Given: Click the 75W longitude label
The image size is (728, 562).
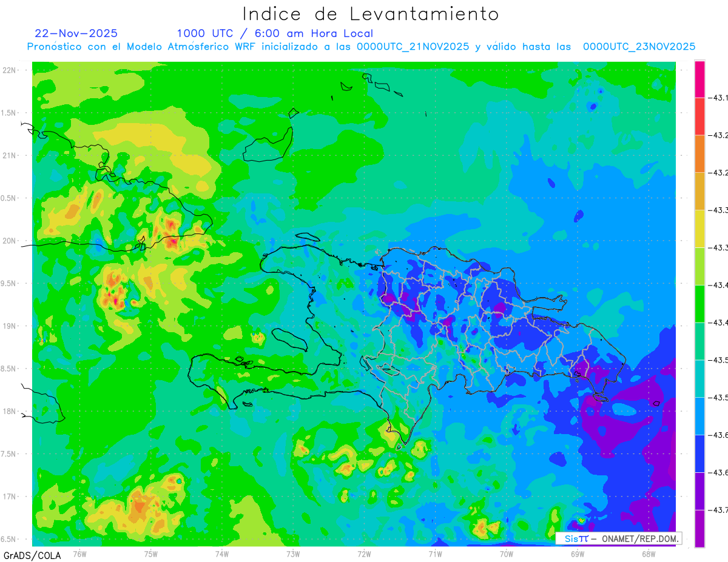Looking at the screenshot, I should (x=150, y=554).
